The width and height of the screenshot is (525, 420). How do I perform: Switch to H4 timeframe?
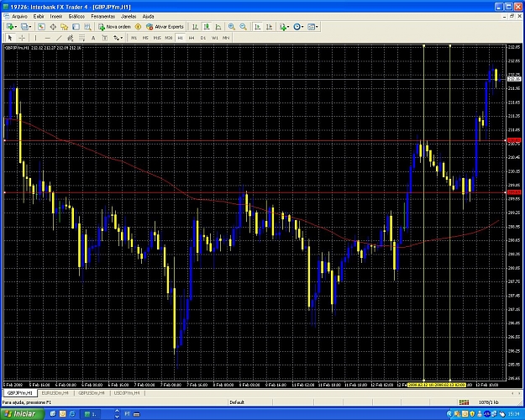pyautogui.click(x=192, y=38)
